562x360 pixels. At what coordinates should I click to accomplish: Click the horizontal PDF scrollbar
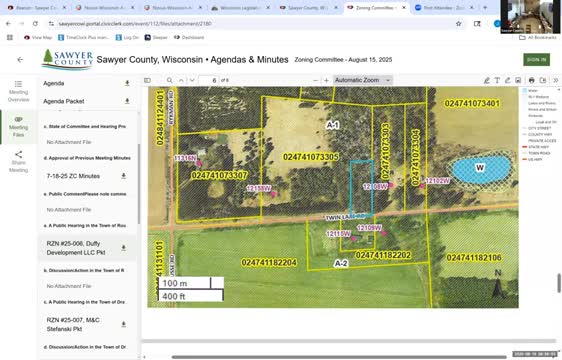click(x=339, y=357)
